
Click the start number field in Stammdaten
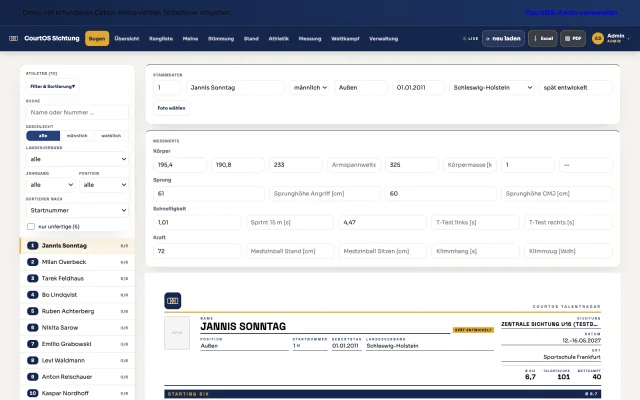point(167,87)
